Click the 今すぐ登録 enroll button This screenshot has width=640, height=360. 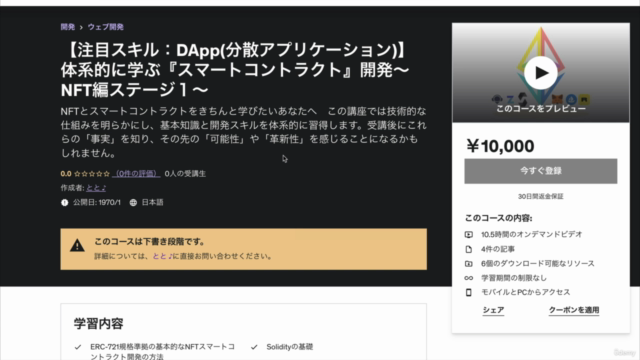[540, 171]
